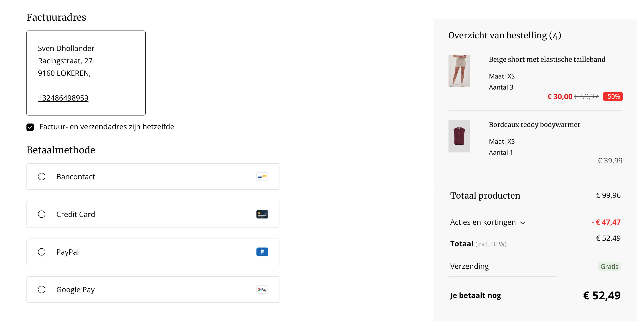
Task: Click the Google Pay logo icon
Action: coord(262,289)
